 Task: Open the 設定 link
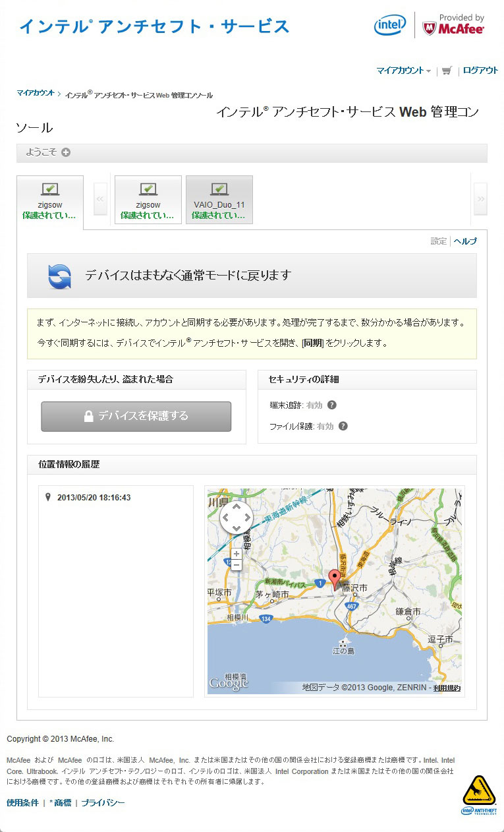pos(439,241)
